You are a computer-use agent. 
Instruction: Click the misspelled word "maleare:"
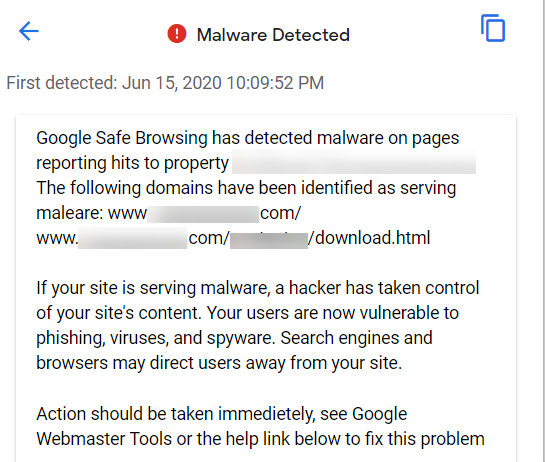coord(70,213)
